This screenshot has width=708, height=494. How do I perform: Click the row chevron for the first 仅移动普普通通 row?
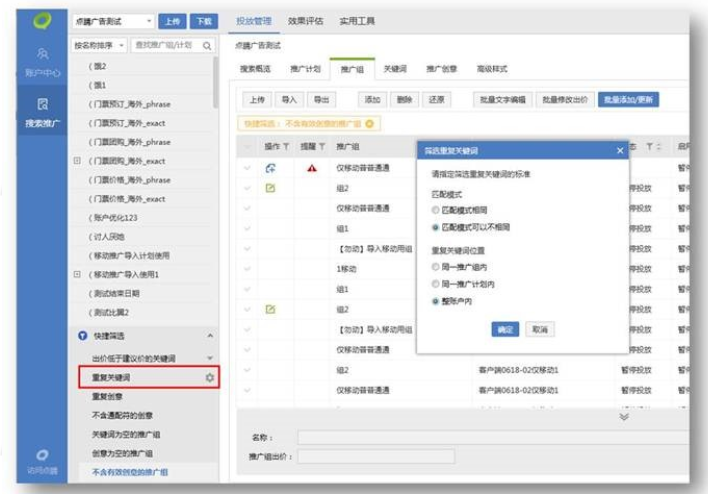[x=247, y=168]
